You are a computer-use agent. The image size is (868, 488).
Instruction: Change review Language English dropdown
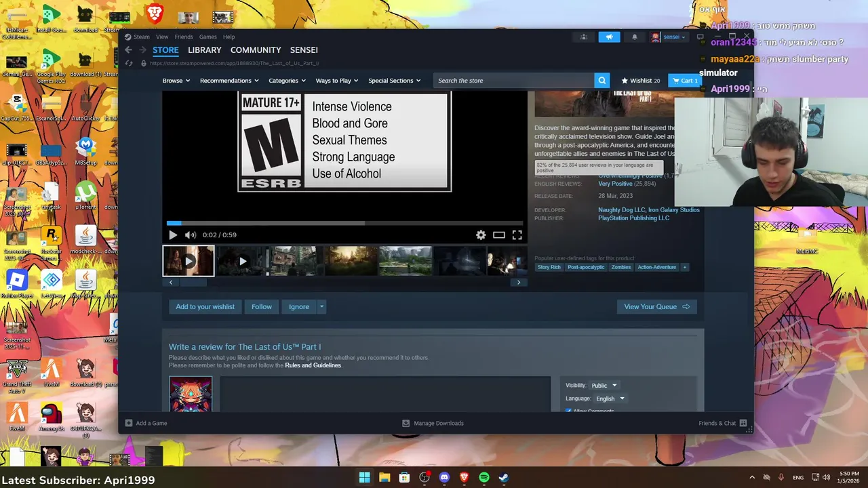point(610,399)
